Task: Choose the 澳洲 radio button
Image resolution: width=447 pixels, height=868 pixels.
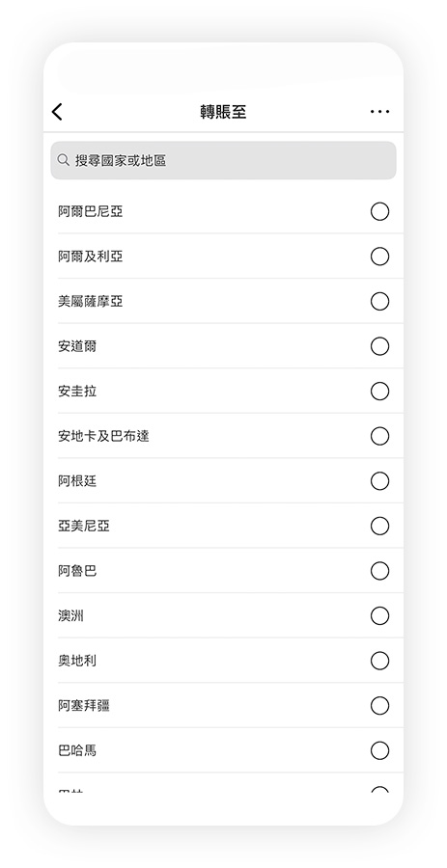Action: click(379, 615)
